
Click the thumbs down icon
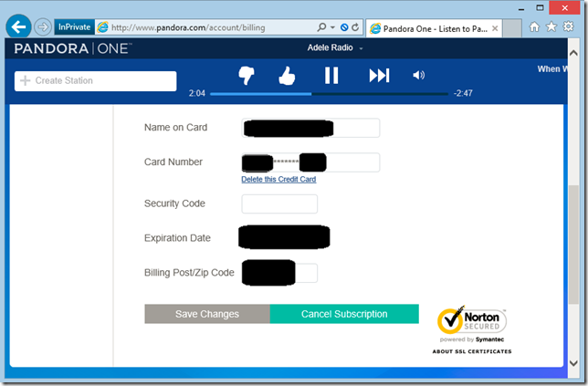click(x=246, y=75)
